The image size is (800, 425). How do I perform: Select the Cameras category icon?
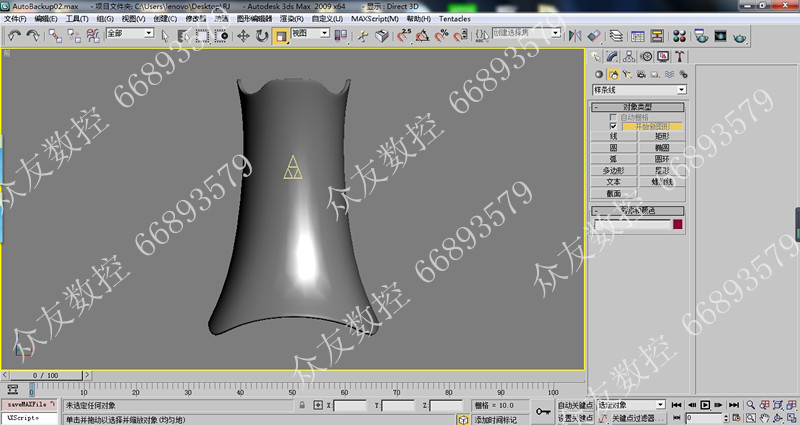point(641,74)
